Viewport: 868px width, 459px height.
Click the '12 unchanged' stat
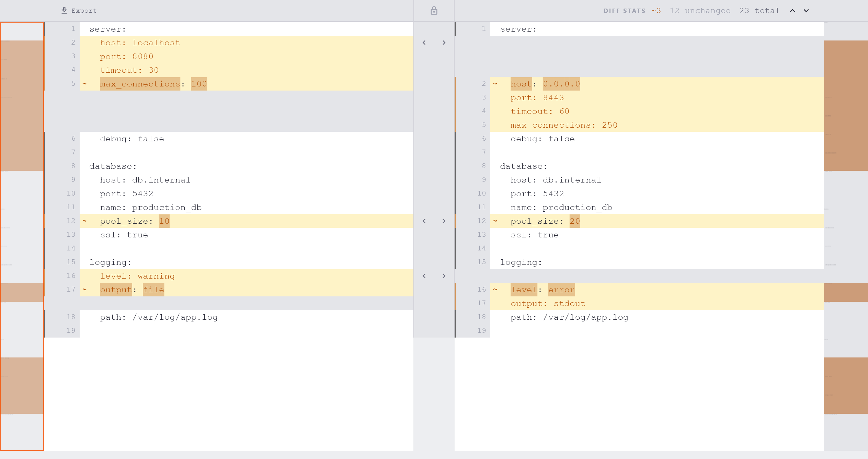tap(700, 11)
